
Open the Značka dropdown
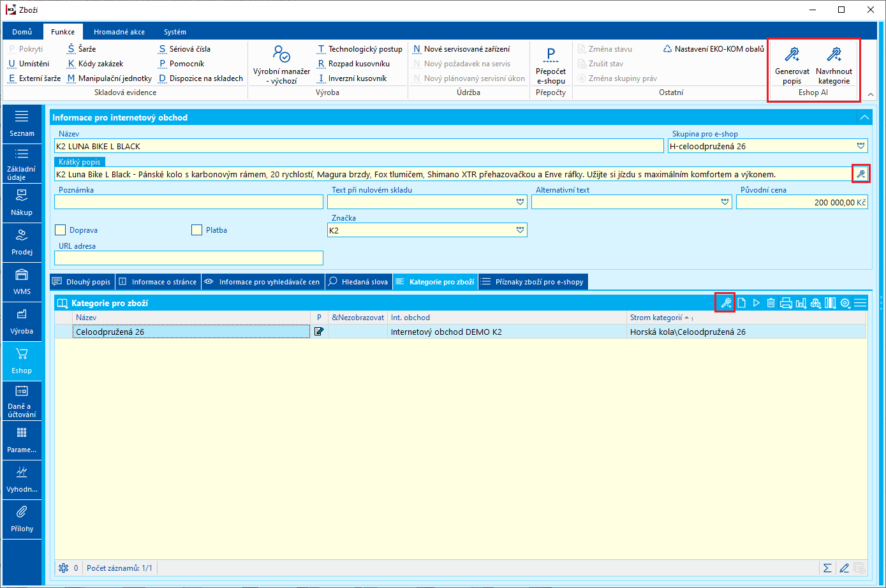pyautogui.click(x=520, y=230)
